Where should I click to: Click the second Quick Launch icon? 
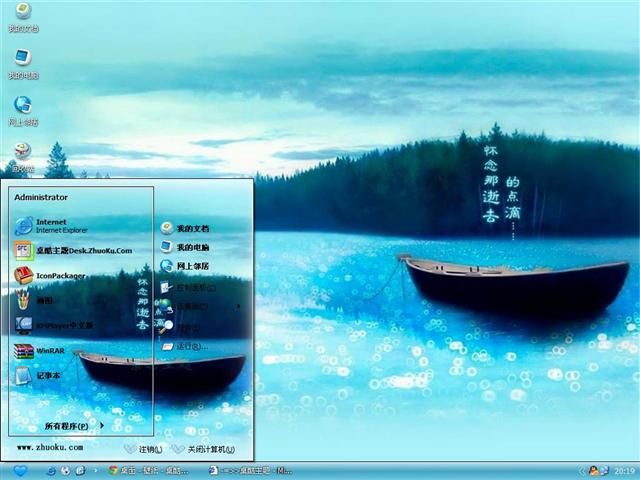pos(65,471)
